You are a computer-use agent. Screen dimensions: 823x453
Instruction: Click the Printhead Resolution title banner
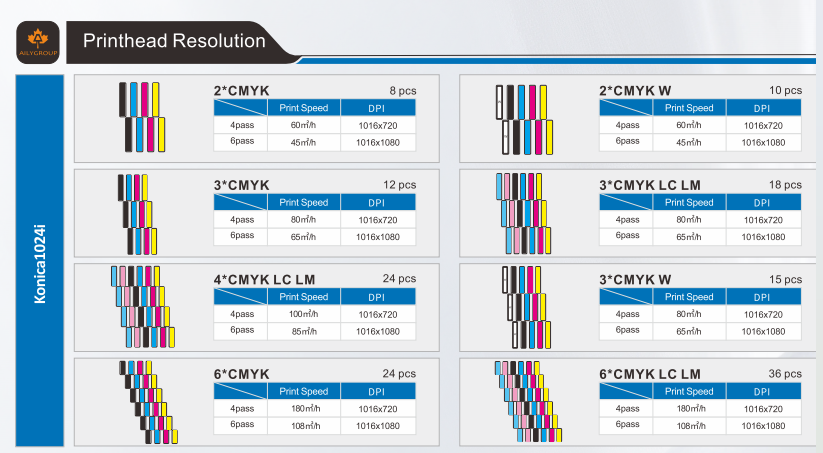click(174, 41)
